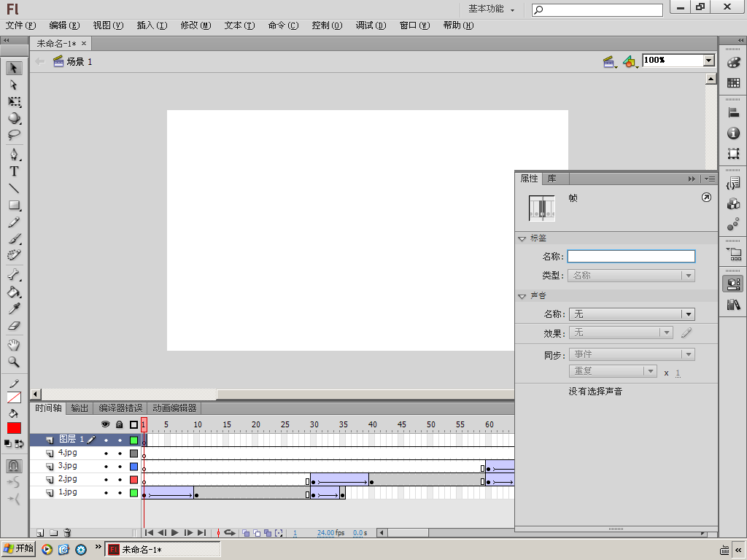Open the Swatches panel icon

(x=734, y=83)
